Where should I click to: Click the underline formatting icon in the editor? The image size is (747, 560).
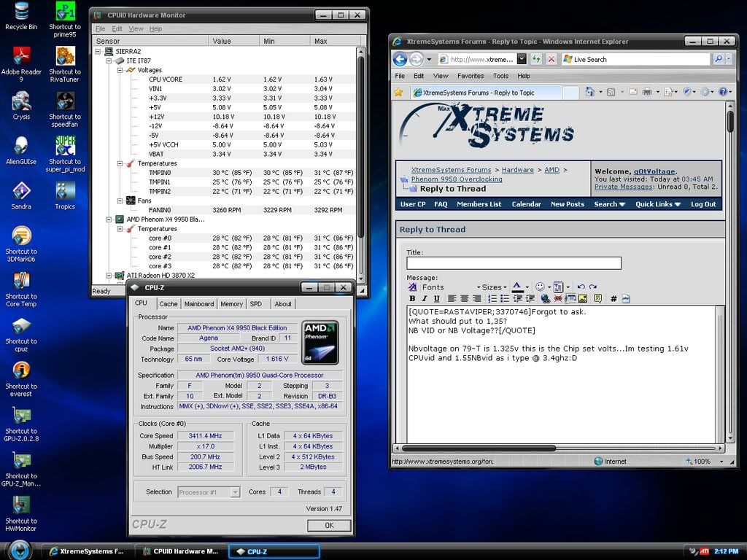[x=436, y=298]
